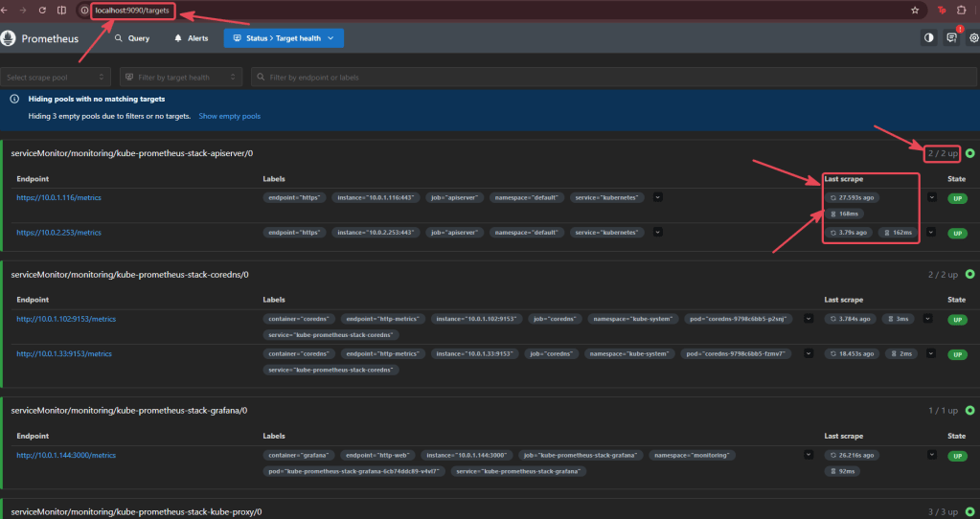Click the pod="coredns-9798c6bb5-p2snj" label
The width and height of the screenshot is (980, 519).
coord(739,319)
